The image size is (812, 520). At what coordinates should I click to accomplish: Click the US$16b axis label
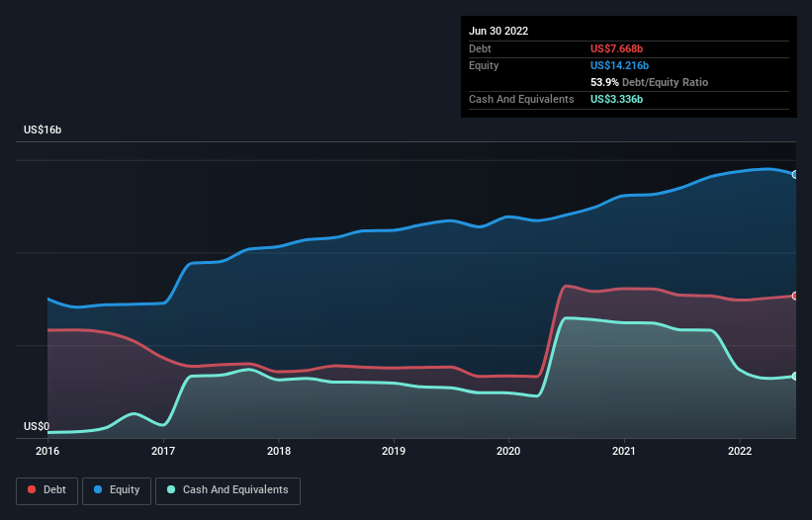coord(43,130)
